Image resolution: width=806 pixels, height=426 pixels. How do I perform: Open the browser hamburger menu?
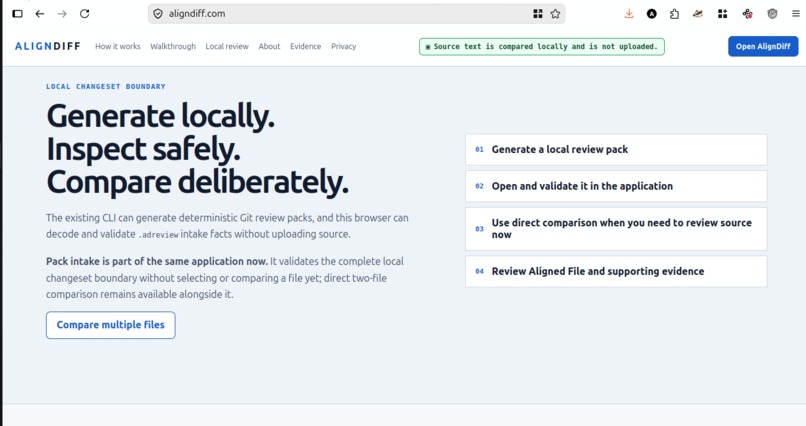coord(795,14)
